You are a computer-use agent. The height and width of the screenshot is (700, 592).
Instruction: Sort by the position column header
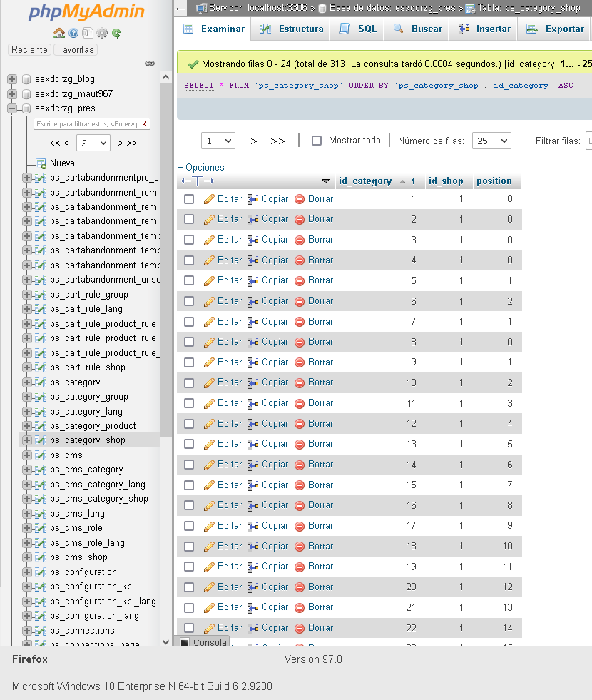click(494, 181)
